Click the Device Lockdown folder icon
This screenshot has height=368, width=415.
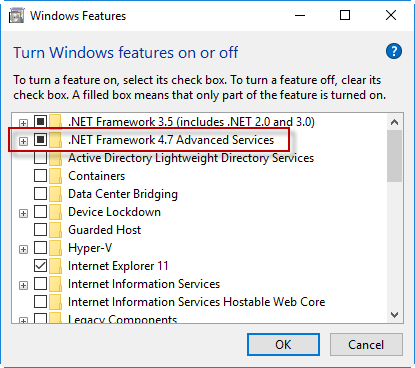click(x=55, y=212)
